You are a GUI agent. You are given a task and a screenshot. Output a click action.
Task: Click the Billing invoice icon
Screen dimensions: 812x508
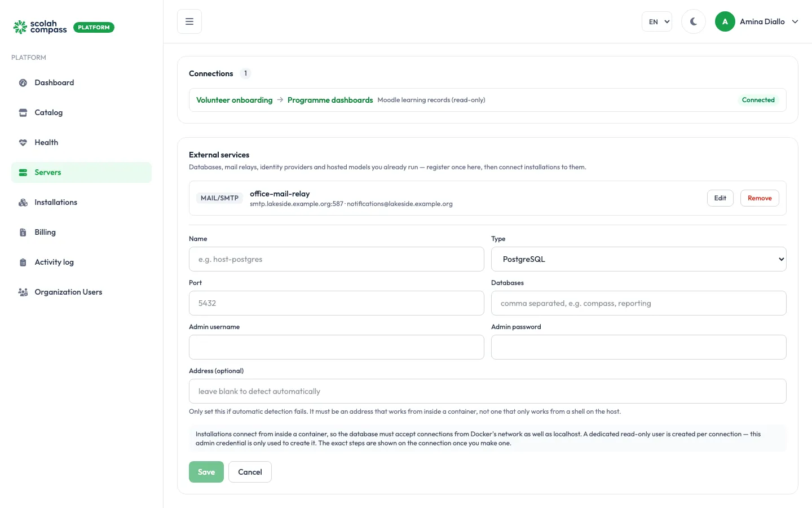click(x=23, y=233)
